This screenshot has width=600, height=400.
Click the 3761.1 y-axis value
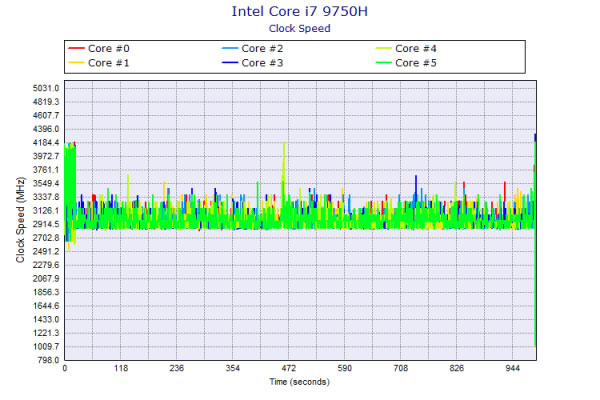[46, 170]
